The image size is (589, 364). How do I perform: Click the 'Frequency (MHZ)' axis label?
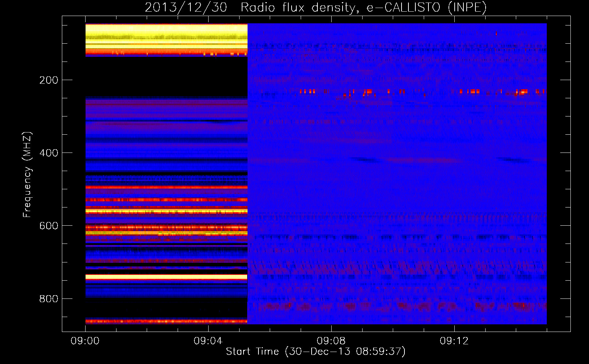pyautogui.click(x=27, y=175)
